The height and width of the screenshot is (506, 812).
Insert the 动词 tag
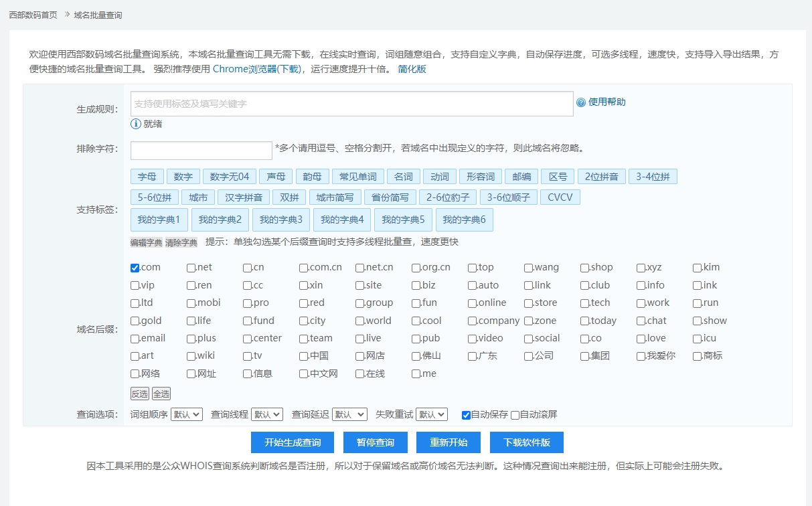[440, 177]
